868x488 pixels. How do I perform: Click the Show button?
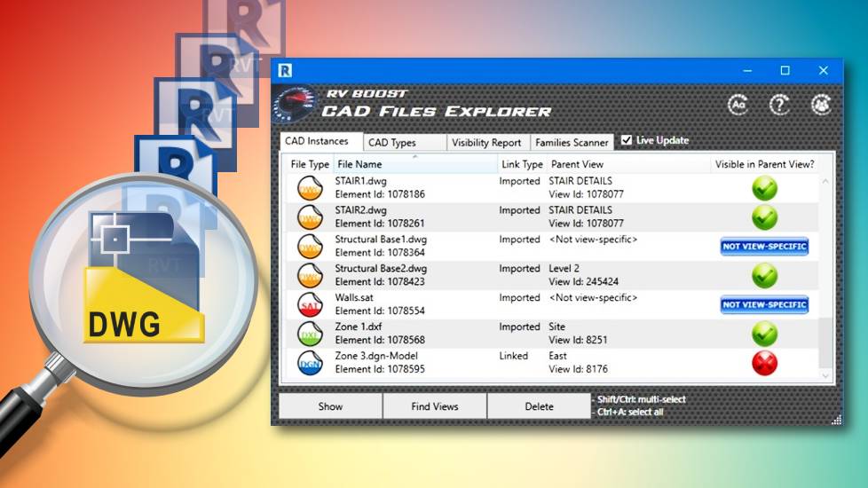330,406
